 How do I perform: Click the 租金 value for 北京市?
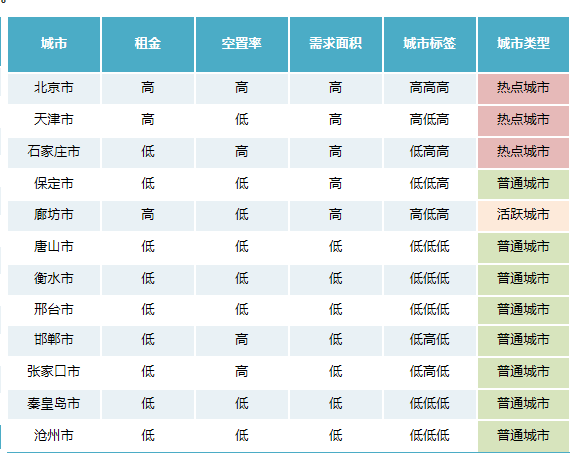click(x=148, y=89)
